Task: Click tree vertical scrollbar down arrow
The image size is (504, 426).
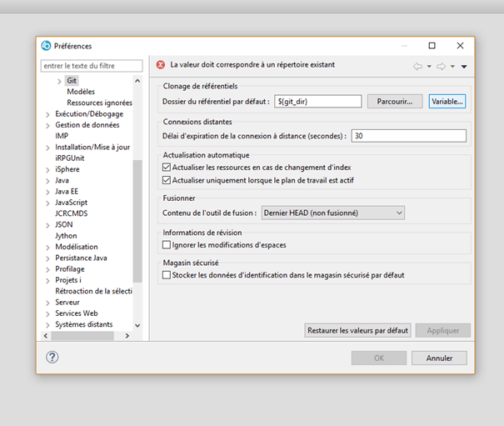Action: pyautogui.click(x=137, y=325)
